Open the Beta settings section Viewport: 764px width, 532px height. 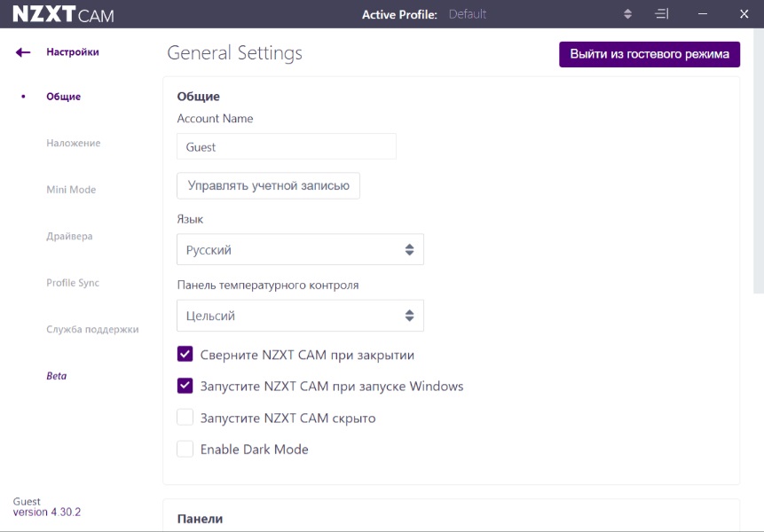coord(57,376)
